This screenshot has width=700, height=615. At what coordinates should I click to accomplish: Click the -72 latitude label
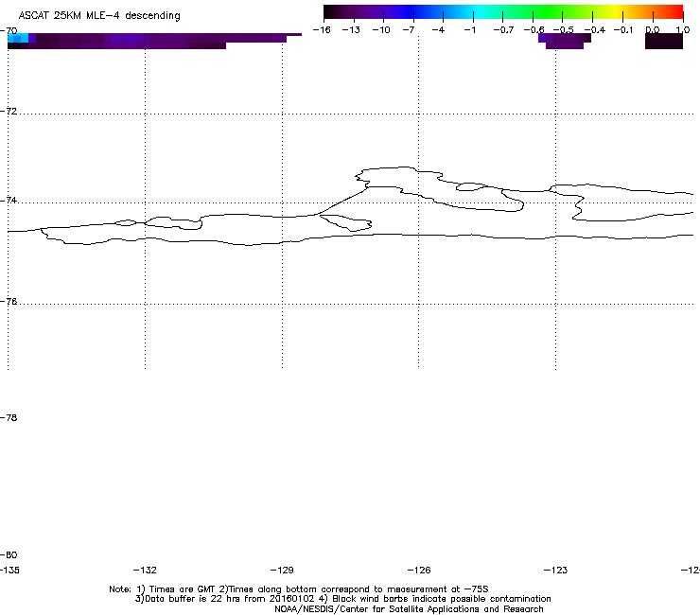coord(9,111)
